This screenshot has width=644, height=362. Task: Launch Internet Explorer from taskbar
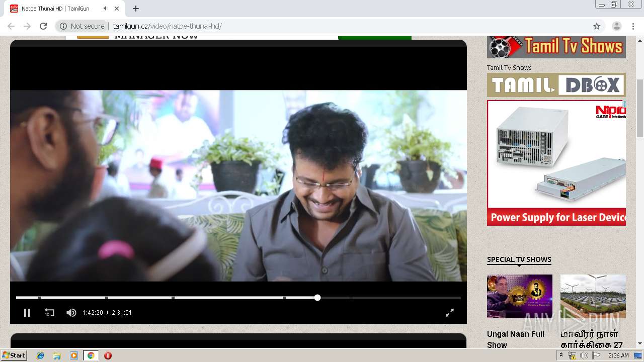(x=40, y=355)
